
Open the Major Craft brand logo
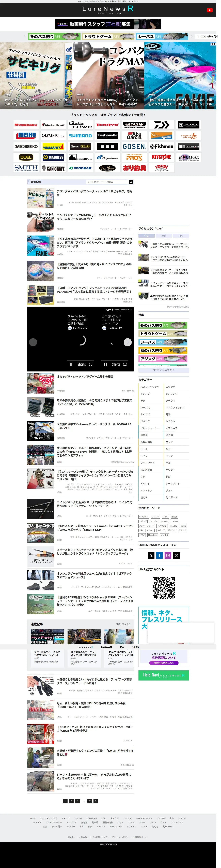pos(53,125)
